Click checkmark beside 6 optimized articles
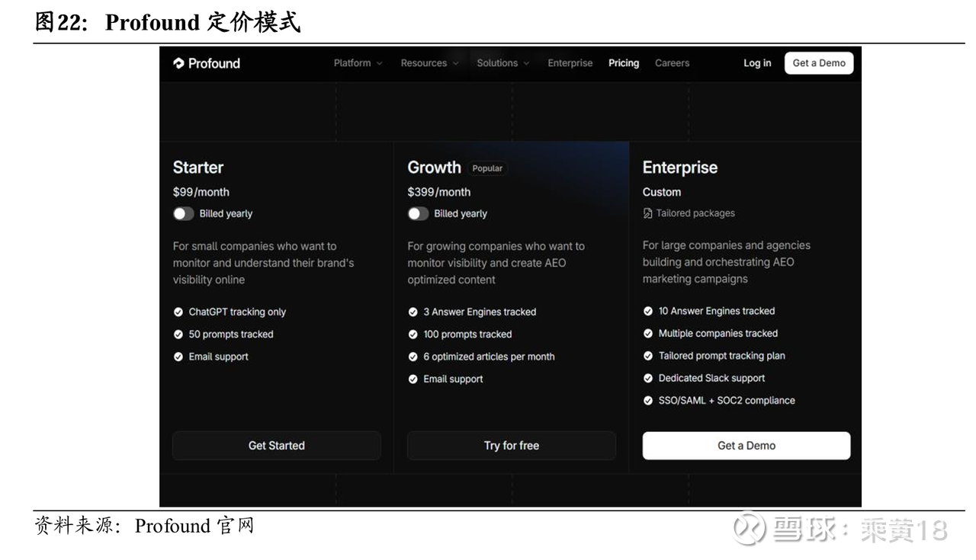The height and width of the screenshot is (560, 976). pos(413,357)
